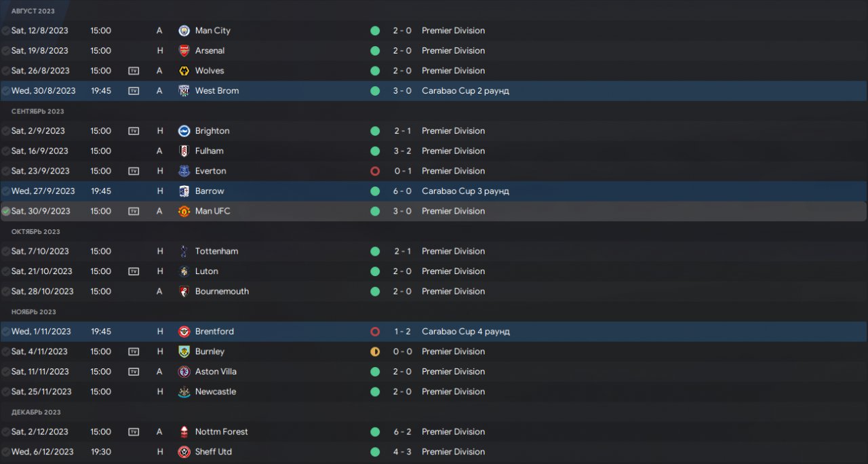Open the Carabao Cup 3 раунд competition link
Screen dimensions: 868x464
[465, 191]
